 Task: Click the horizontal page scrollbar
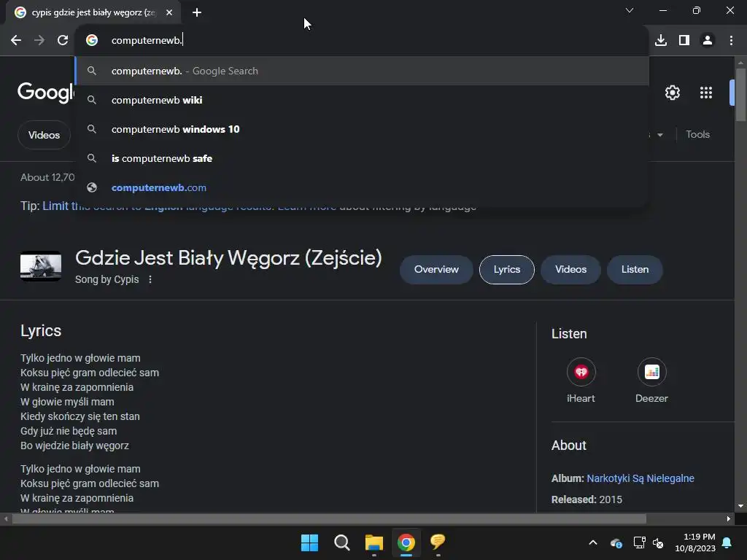(329, 518)
